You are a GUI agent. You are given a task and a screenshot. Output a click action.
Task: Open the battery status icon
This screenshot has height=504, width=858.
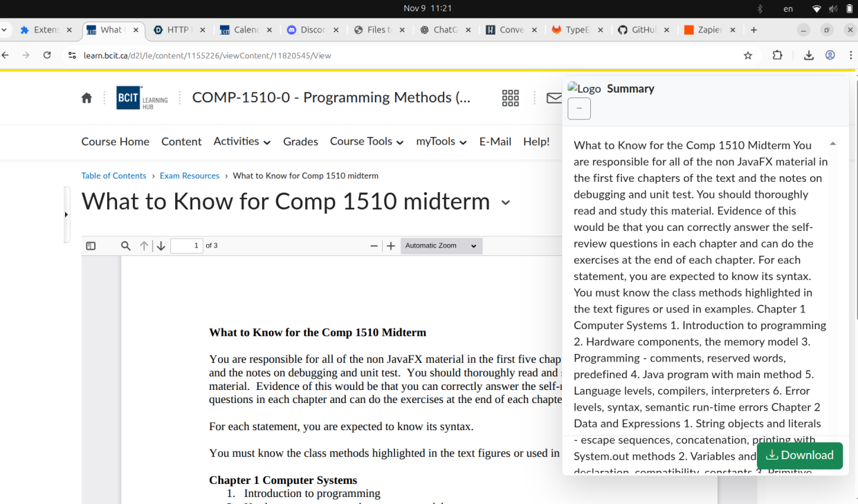click(850, 9)
